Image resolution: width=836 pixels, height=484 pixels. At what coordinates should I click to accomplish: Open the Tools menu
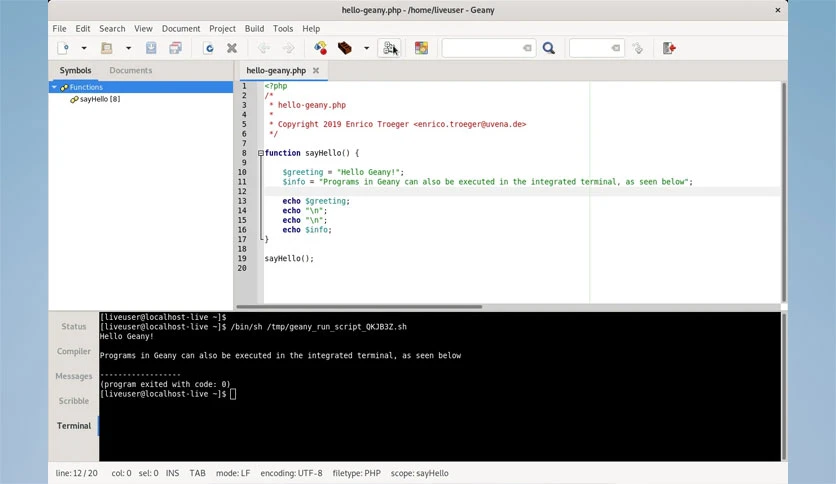[283, 29]
